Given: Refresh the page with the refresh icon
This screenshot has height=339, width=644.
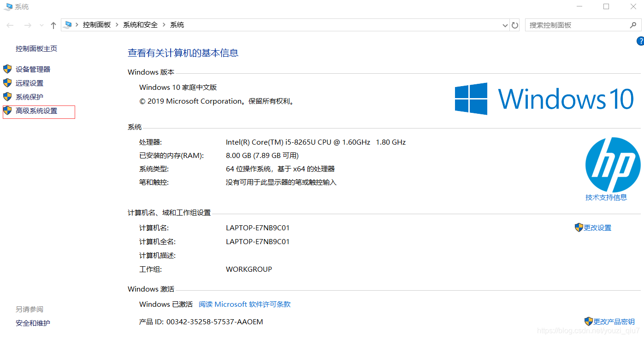Looking at the screenshot, I should tap(515, 25).
